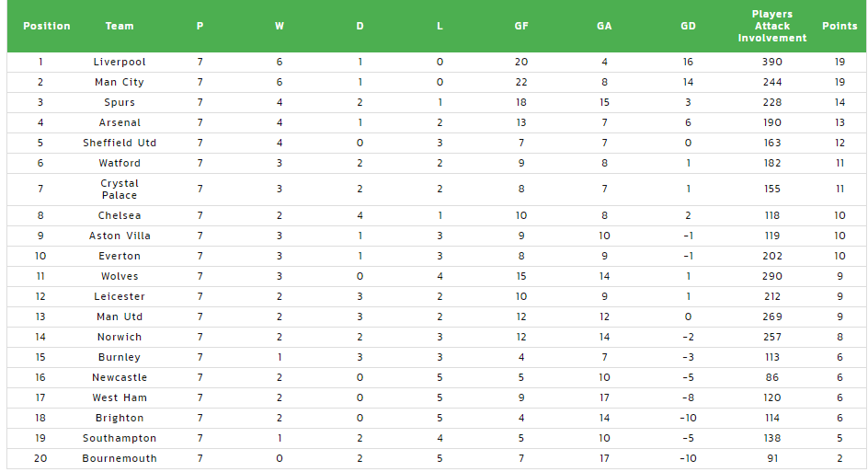Select Bournemouth team name
This screenshot has width=868, height=472.
[x=120, y=459]
